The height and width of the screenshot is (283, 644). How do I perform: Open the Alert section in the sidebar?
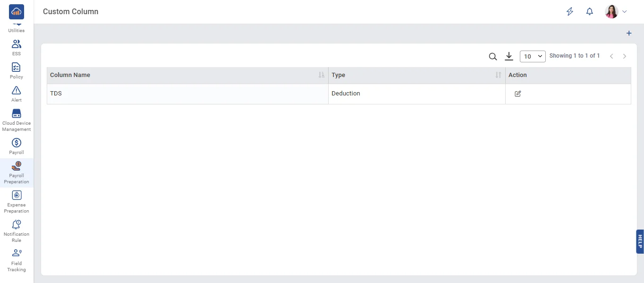(x=17, y=94)
